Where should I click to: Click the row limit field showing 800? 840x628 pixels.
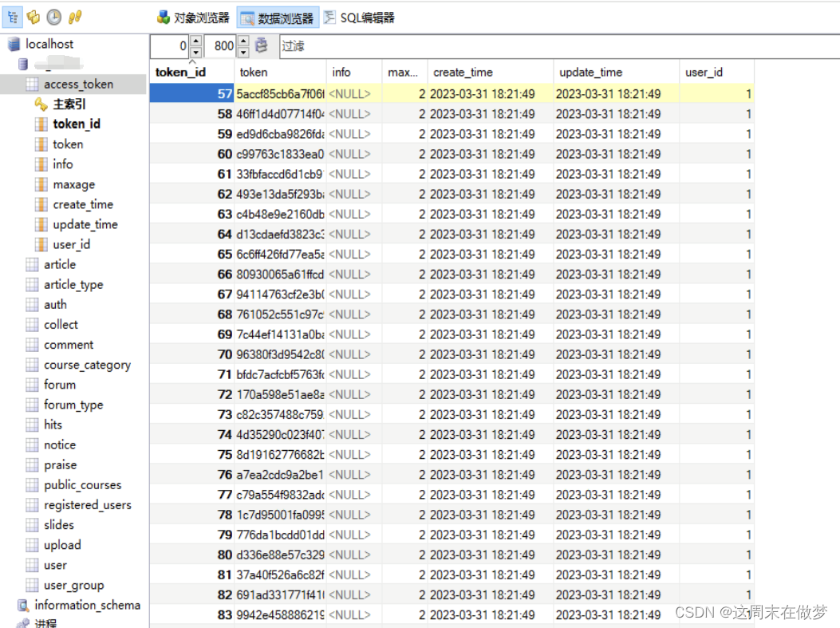[x=221, y=46]
